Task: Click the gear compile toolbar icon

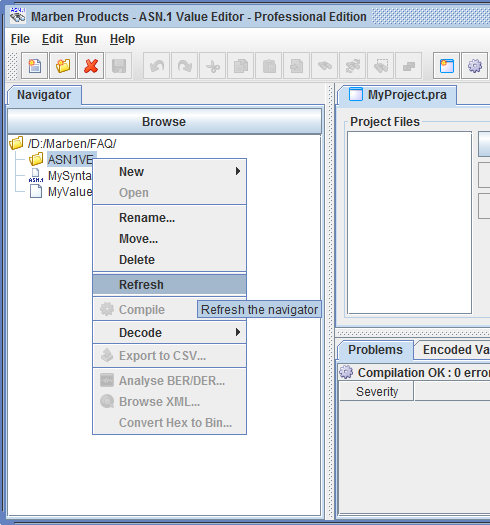Action: [475, 66]
